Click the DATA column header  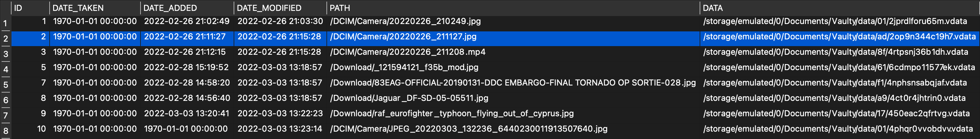tap(839, 8)
